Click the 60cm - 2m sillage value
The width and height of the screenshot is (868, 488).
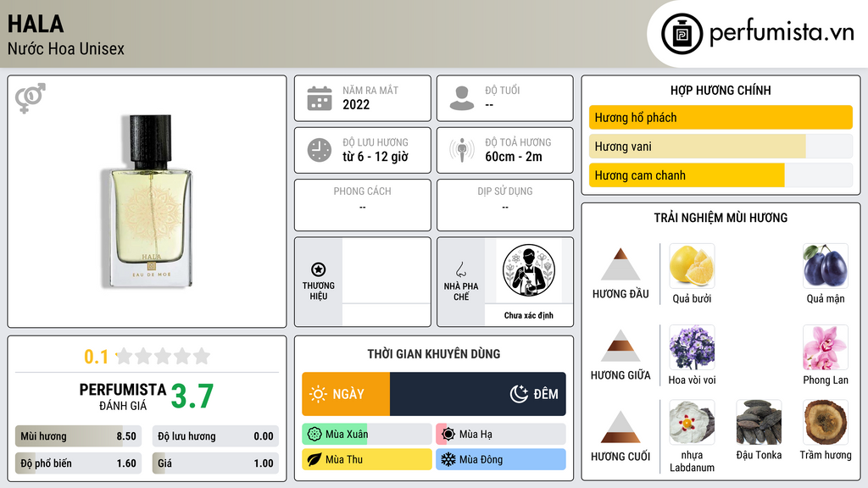[x=514, y=157]
